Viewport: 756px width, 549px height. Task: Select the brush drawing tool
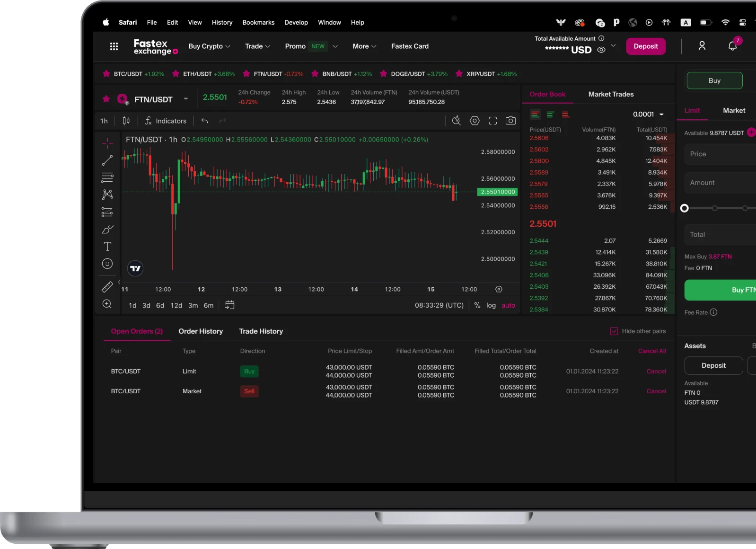(107, 230)
